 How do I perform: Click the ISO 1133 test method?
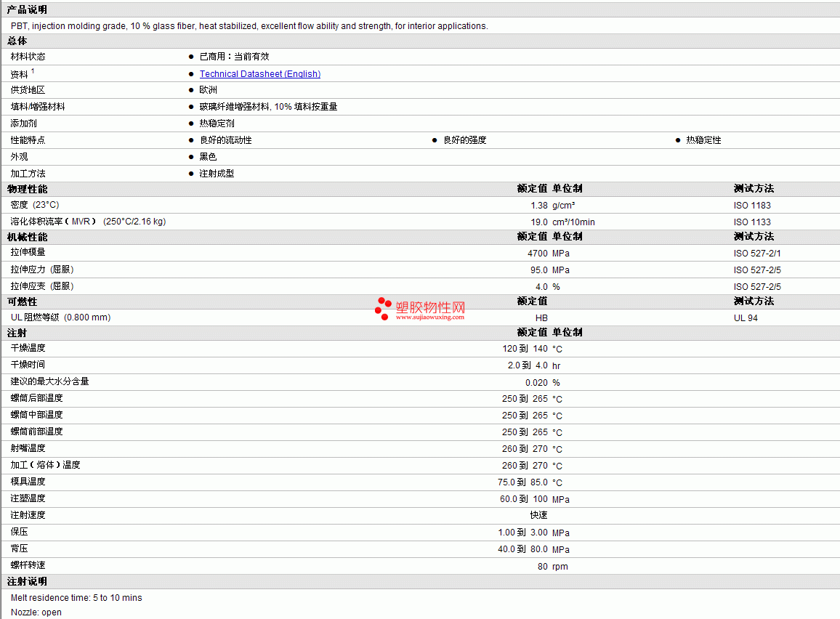coord(752,222)
